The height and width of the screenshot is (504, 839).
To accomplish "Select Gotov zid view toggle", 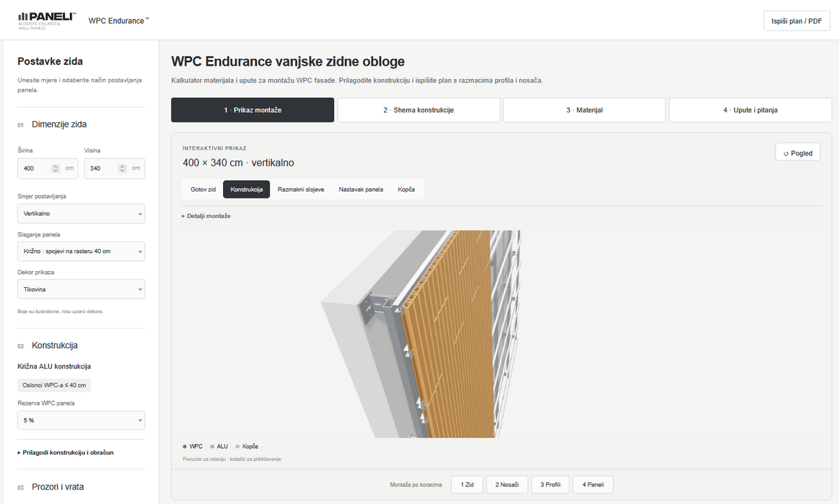I will click(203, 189).
